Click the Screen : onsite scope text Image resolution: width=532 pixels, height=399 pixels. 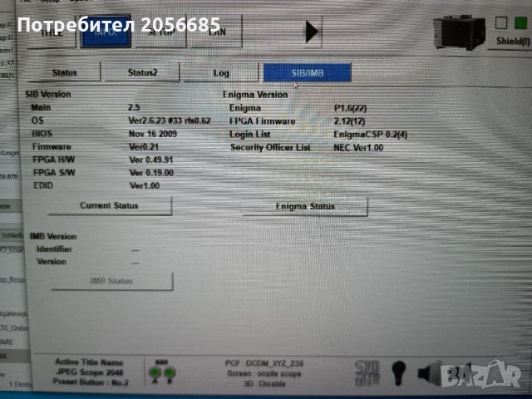264,373
